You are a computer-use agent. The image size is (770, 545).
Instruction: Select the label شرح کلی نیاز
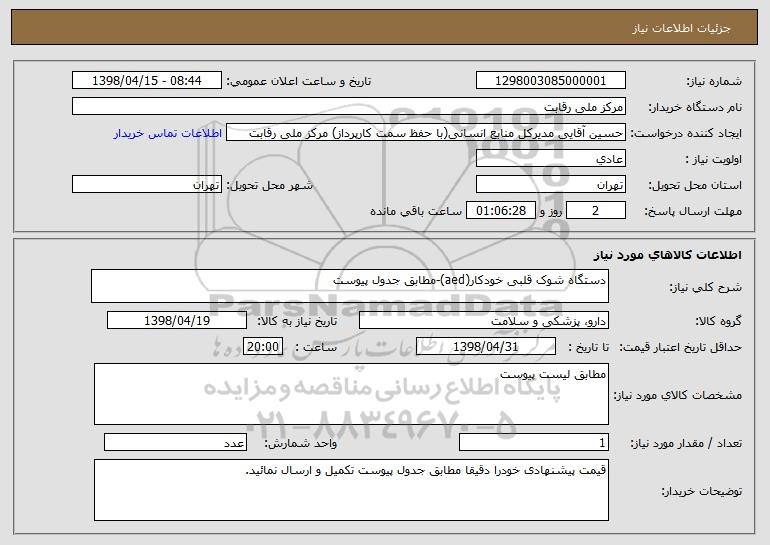point(706,287)
